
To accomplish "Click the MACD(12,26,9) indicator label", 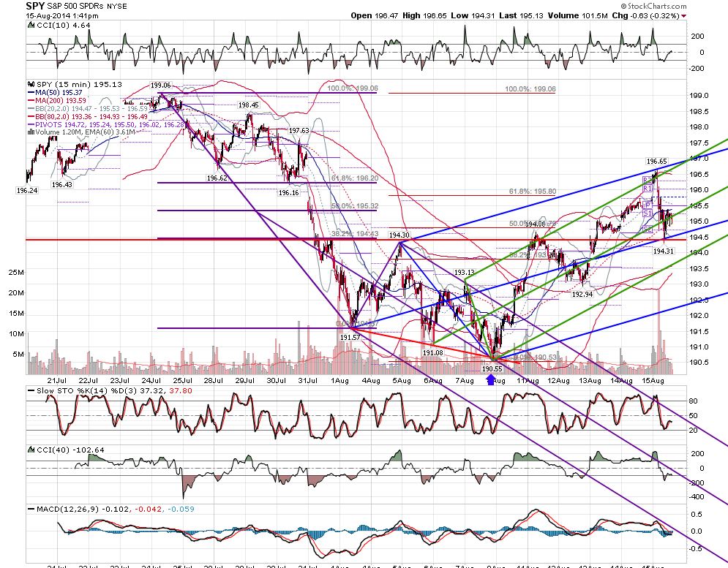I will coord(69,509).
